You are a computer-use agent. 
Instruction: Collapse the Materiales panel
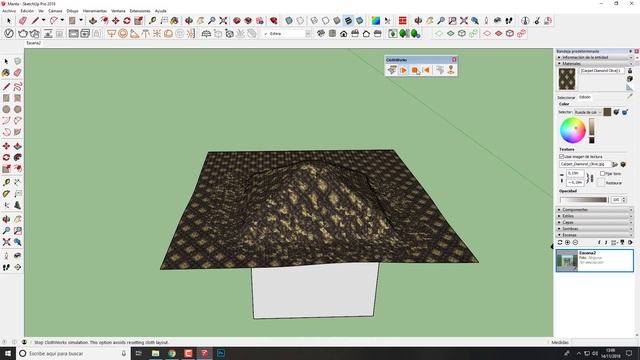pyautogui.click(x=594, y=64)
